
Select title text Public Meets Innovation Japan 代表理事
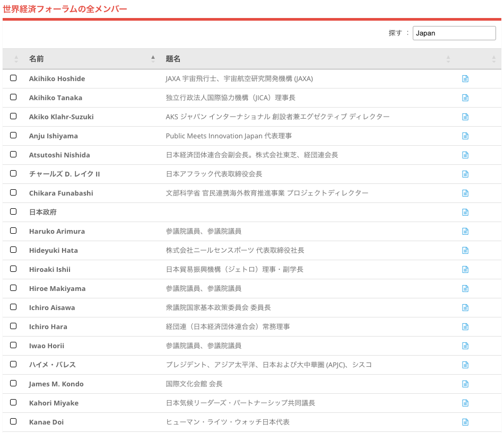[x=229, y=136]
